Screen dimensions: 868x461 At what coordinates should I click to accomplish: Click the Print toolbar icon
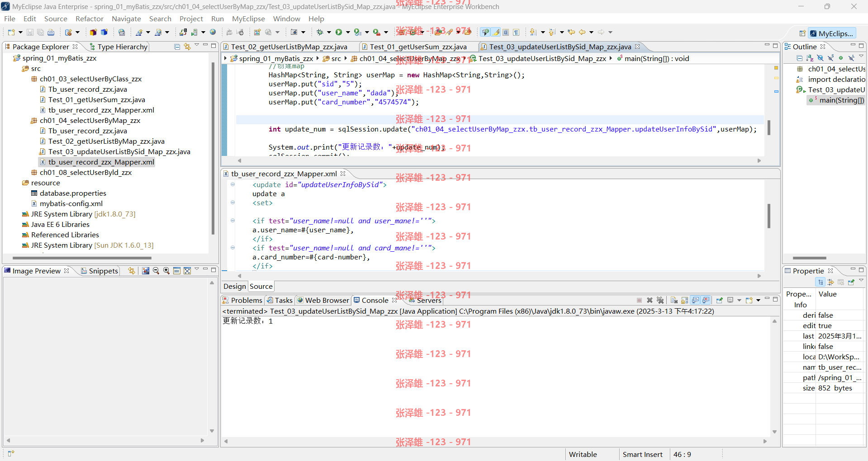pos(51,32)
